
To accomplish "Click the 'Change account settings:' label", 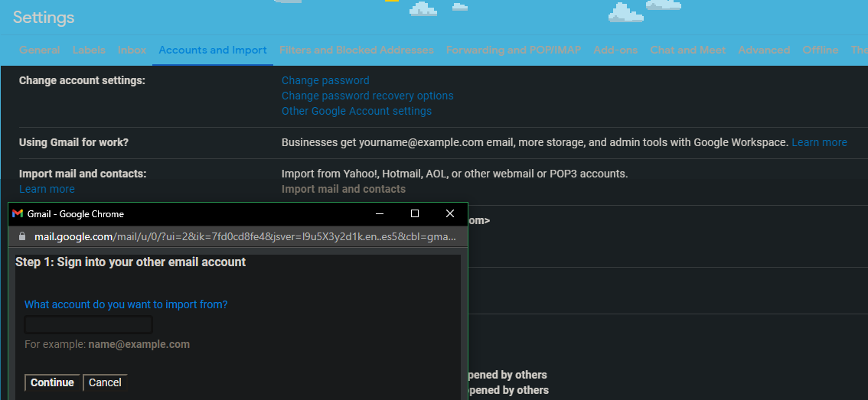I will [x=82, y=81].
